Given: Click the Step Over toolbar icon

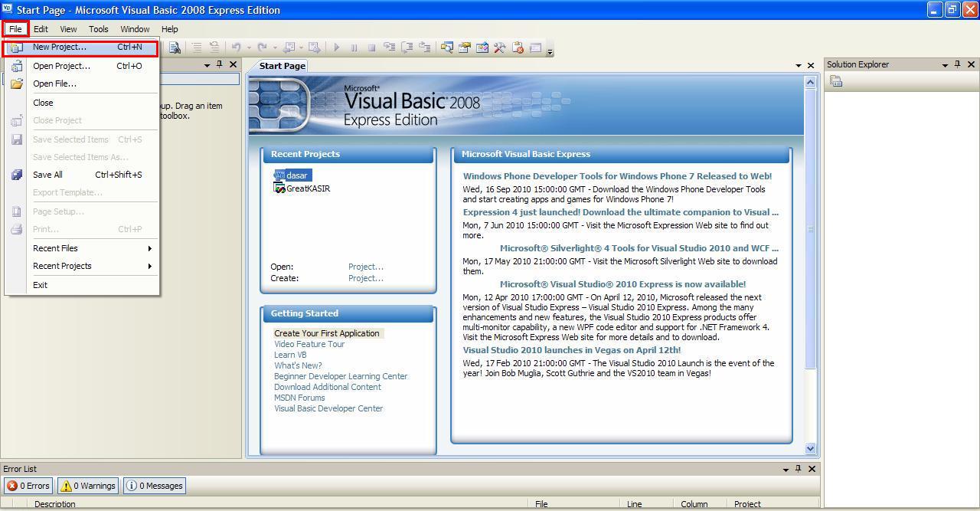Looking at the screenshot, I should 407,47.
